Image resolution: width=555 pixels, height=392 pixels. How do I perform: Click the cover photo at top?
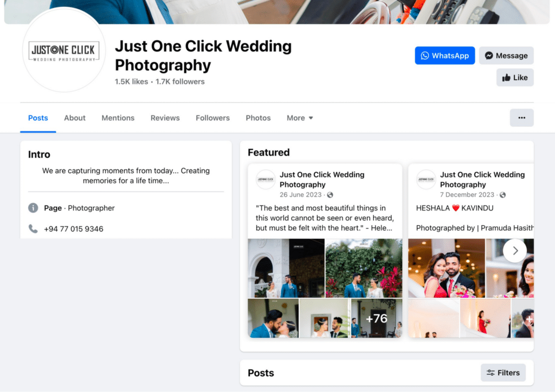(x=277, y=12)
